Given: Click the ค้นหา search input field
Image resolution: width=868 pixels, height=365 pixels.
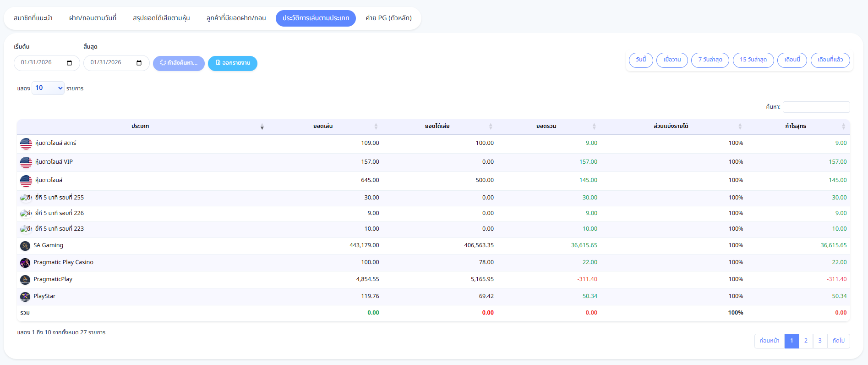Looking at the screenshot, I should pos(816,107).
